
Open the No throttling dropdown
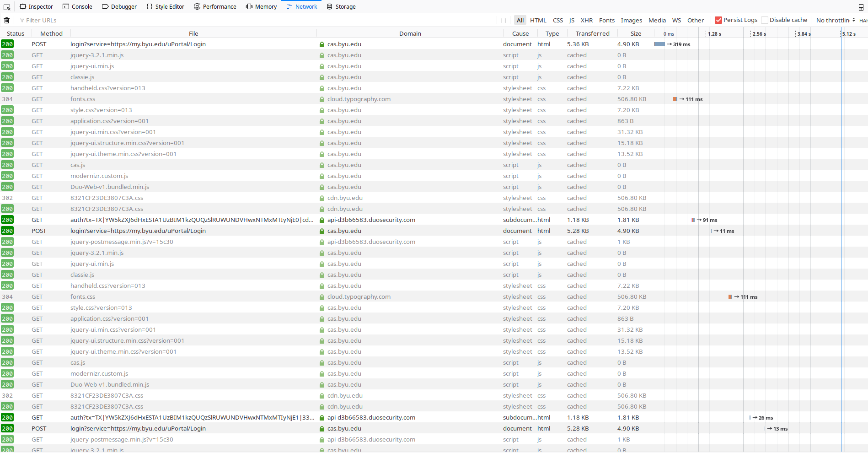[831, 20]
